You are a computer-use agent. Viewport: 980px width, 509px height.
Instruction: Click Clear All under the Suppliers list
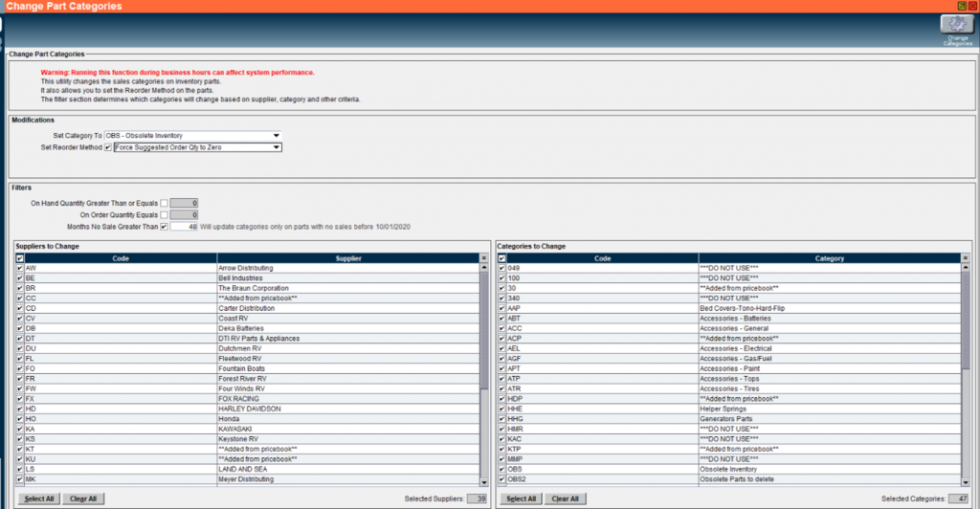click(82, 498)
